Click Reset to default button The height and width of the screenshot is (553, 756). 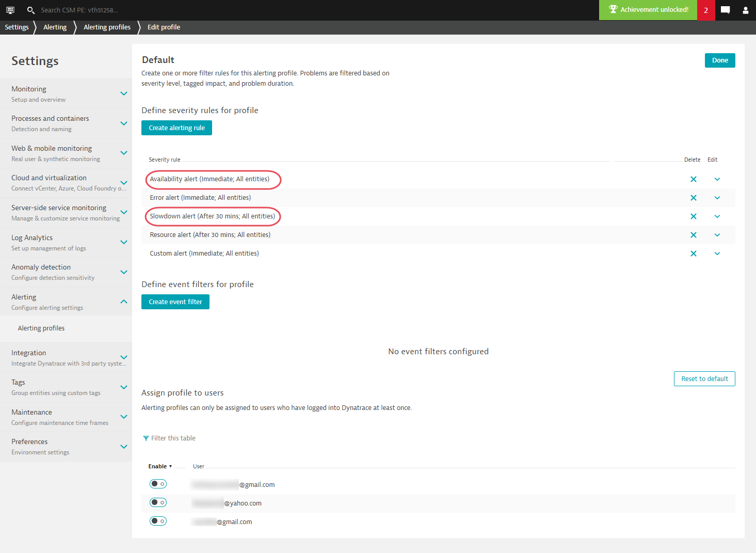(x=704, y=379)
